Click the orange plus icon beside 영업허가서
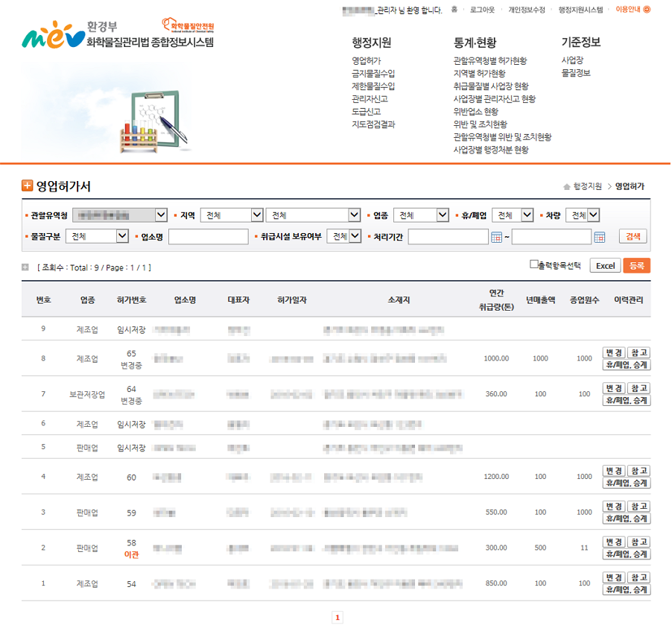 pos(27,186)
